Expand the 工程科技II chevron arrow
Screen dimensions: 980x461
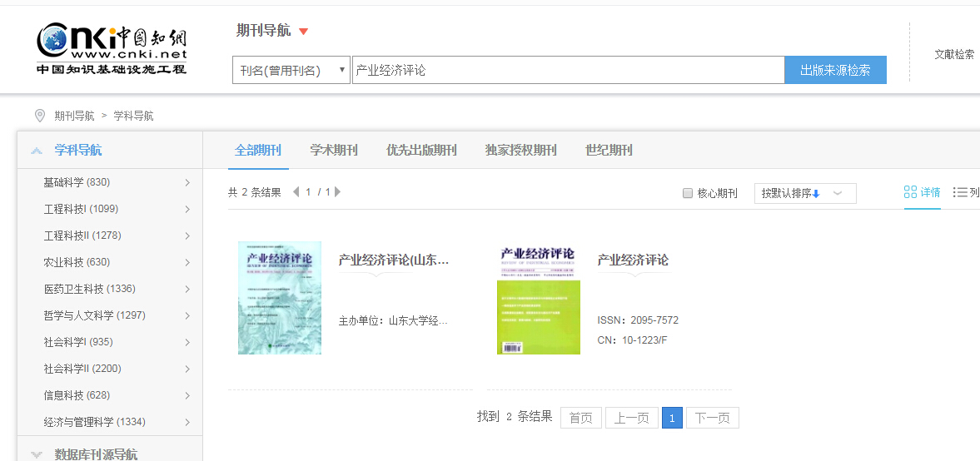click(187, 236)
